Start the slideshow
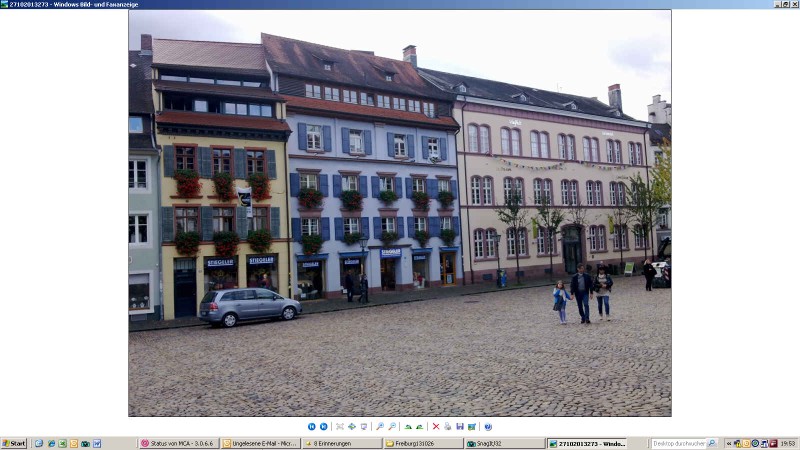This screenshot has height=450, width=800. click(x=362, y=426)
